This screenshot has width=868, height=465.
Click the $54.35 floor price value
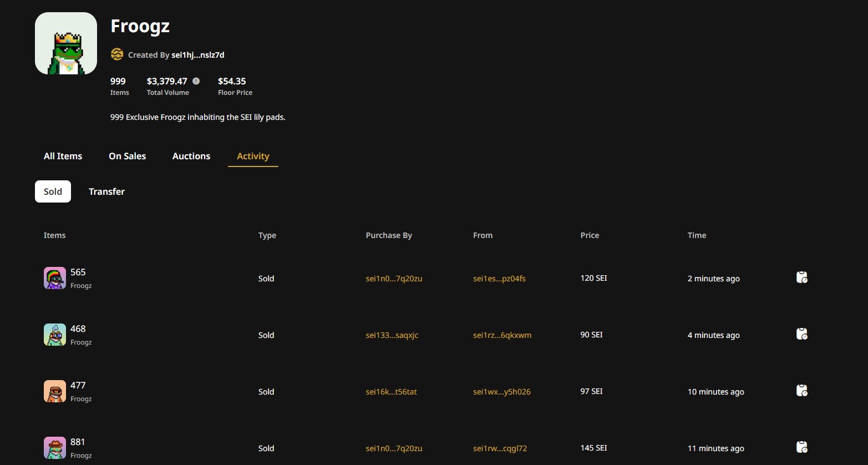pyautogui.click(x=232, y=81)
